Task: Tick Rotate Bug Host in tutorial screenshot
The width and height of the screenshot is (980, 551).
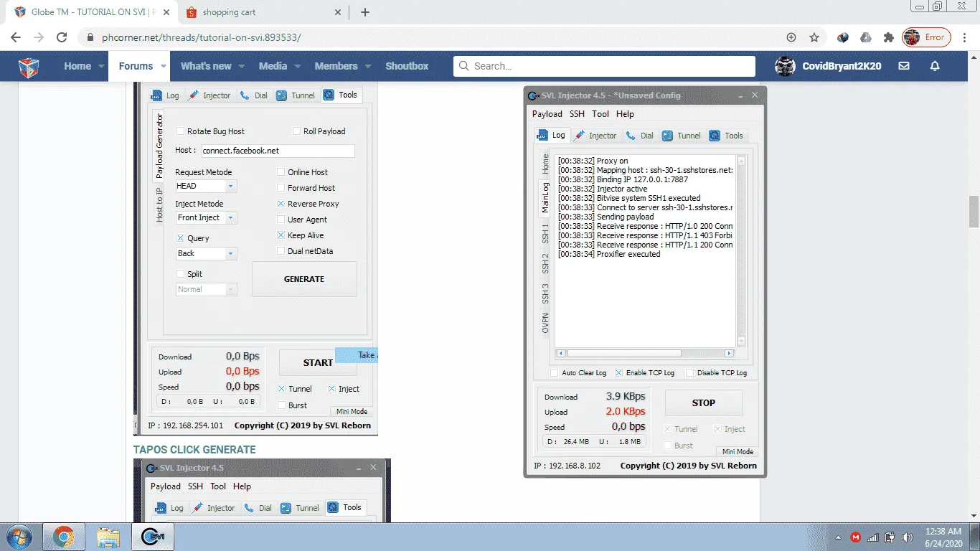Action: tap(181, 131)
